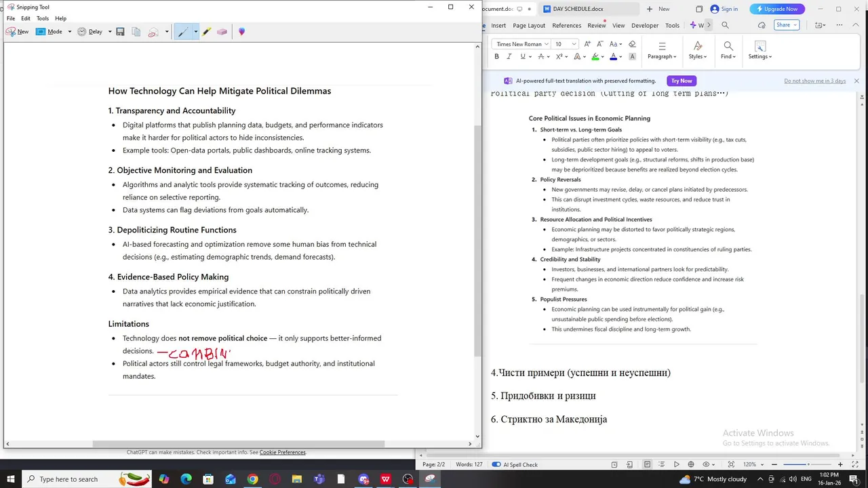The height and width of the screenshot is (488, 868).
Task: Open the Paragraph dropdown in ribbon
Action: click(661, 50)
